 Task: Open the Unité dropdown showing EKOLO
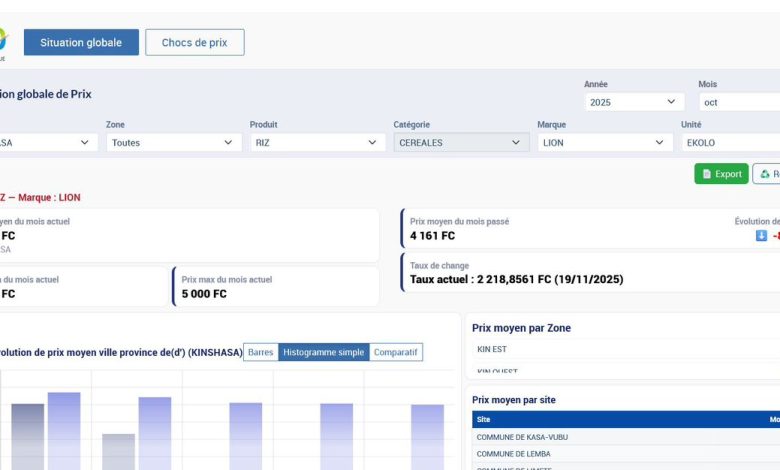pos(730,143)
